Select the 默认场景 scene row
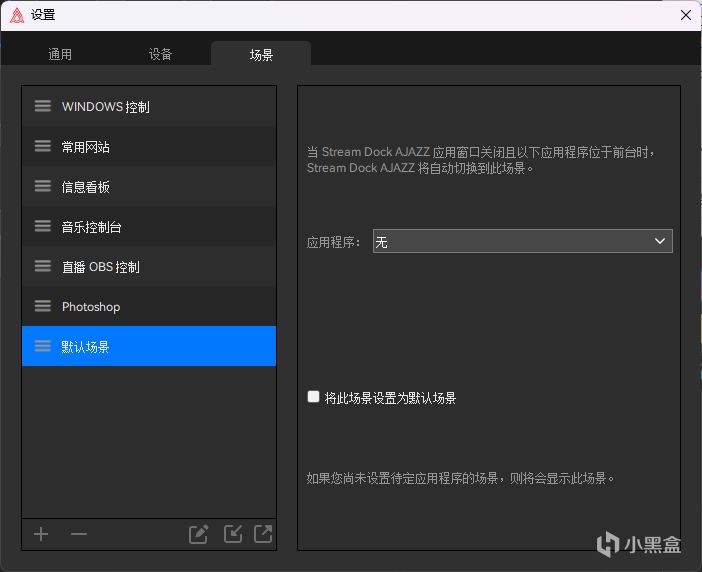Viewport: 702px width, 572px height. coord(149,346)
